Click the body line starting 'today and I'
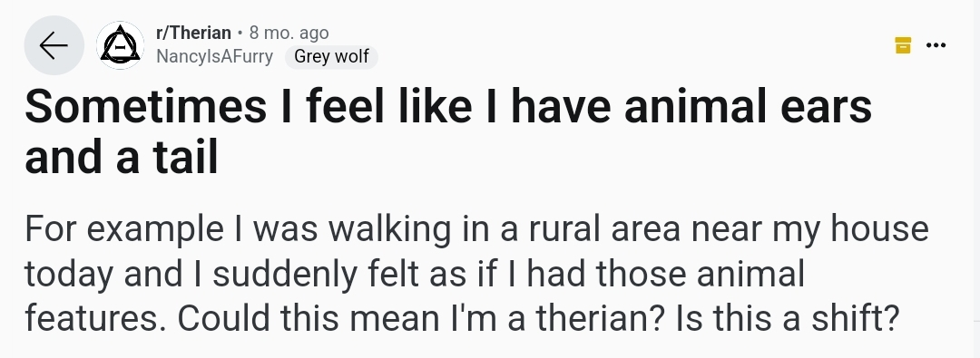980x358 pixels. point(415,275)
